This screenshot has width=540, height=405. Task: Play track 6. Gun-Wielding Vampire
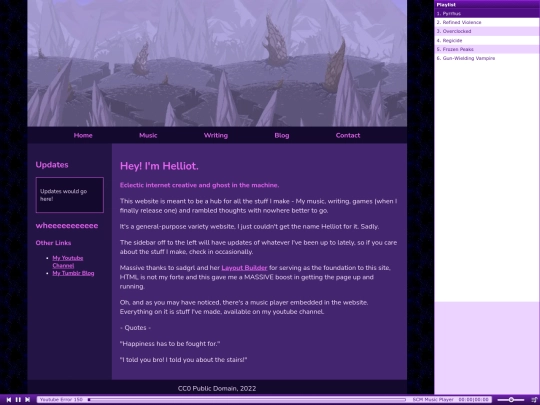[487, 58]
